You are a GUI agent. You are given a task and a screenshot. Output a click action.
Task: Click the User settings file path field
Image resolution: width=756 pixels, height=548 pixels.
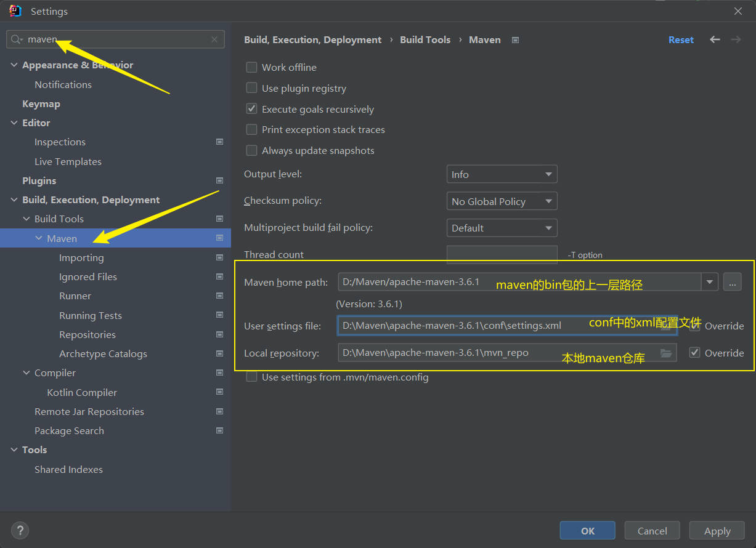[507, 326]
